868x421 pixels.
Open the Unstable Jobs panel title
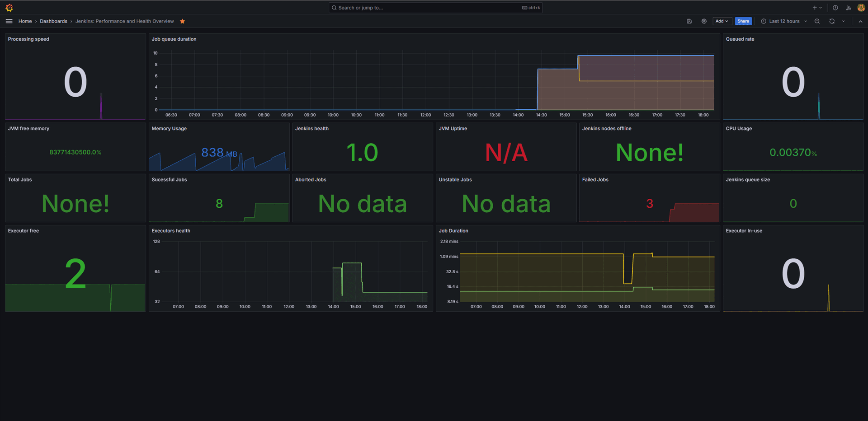(x=455, y=180)
